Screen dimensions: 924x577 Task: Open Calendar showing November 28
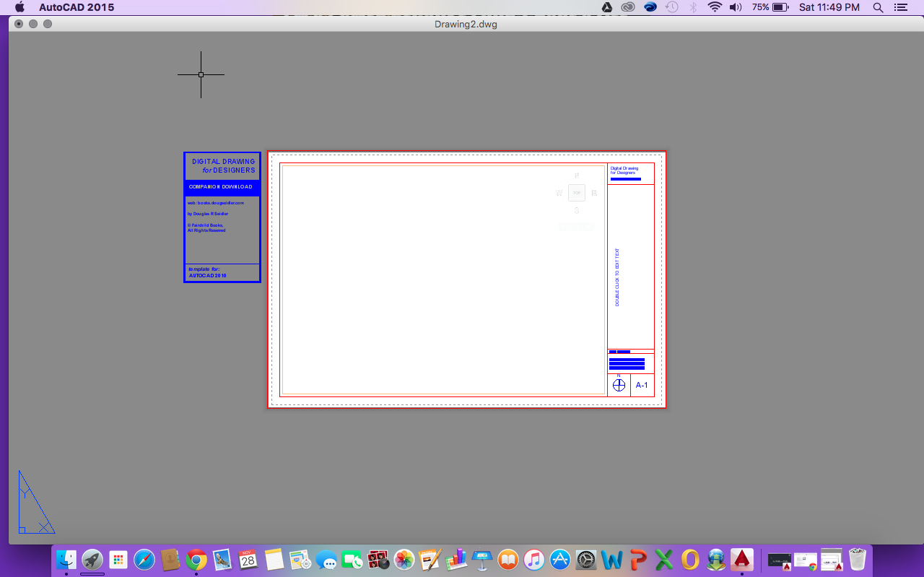tap(248, 560)
